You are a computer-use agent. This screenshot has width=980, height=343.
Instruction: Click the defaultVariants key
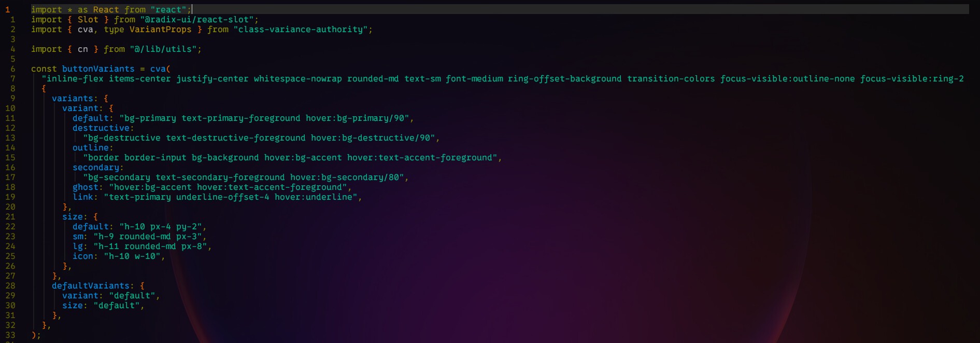90,286
